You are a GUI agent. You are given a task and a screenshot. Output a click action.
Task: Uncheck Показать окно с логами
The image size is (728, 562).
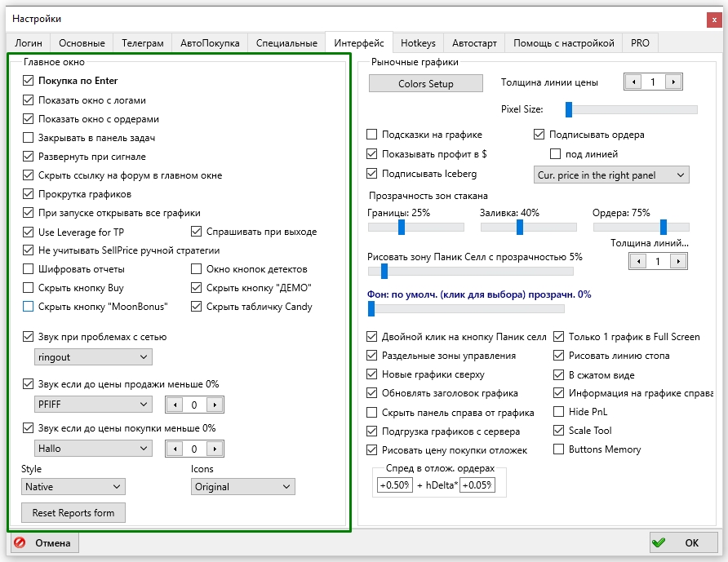[x=29, y=100]
